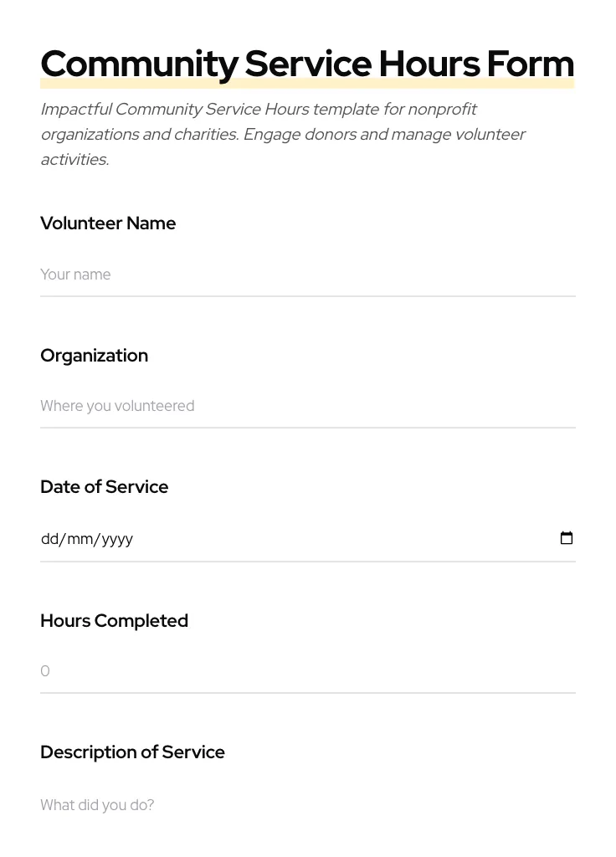Click the word 'activities.' in the subtitle
The image size is (616, 857).
coord(74,160)
